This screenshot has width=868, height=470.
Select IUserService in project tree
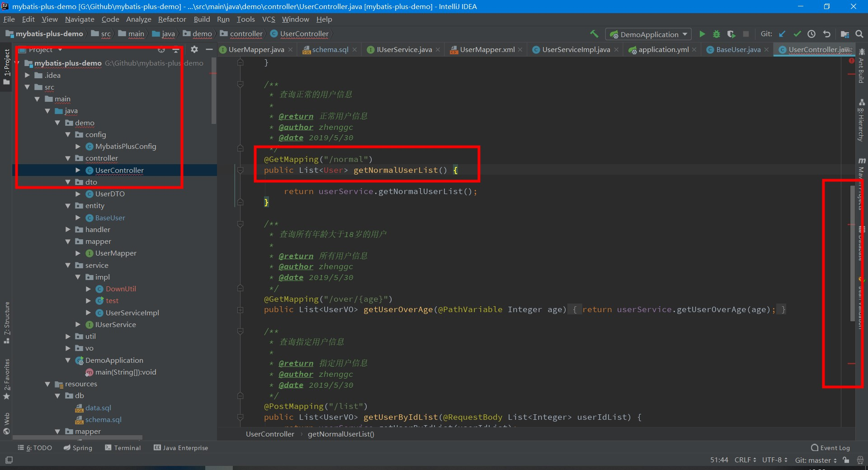pyautogui.click(x=115, y=324)
